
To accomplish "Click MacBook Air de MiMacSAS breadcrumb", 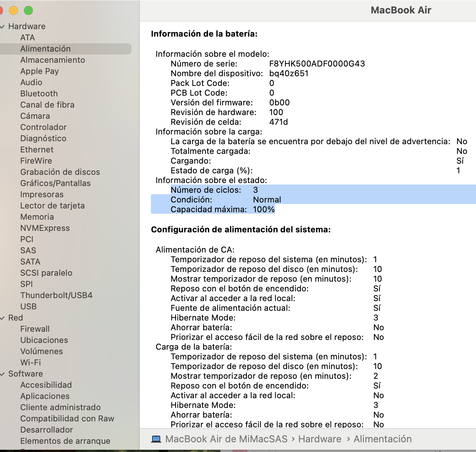I will [x=226, y=439].
